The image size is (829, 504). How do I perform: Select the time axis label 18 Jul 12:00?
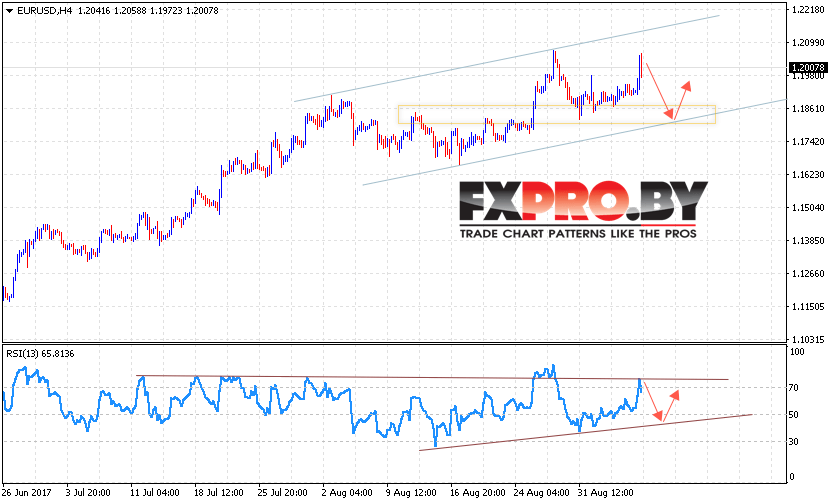point(218,493)
